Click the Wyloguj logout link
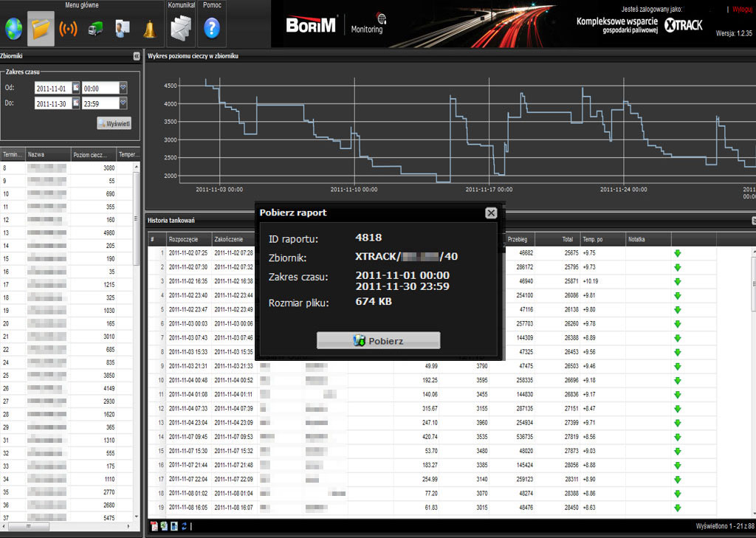756x538 pixels. tap(742, 10)
